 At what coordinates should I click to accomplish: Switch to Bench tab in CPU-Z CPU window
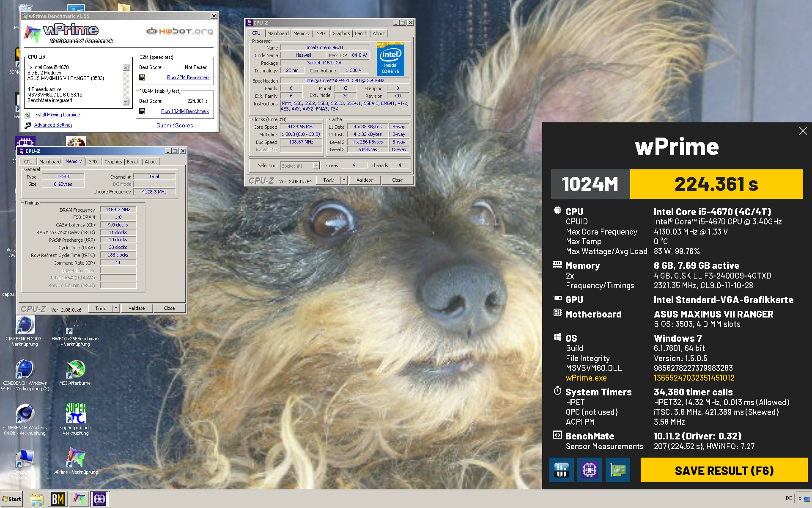click(x=361, y=33)
